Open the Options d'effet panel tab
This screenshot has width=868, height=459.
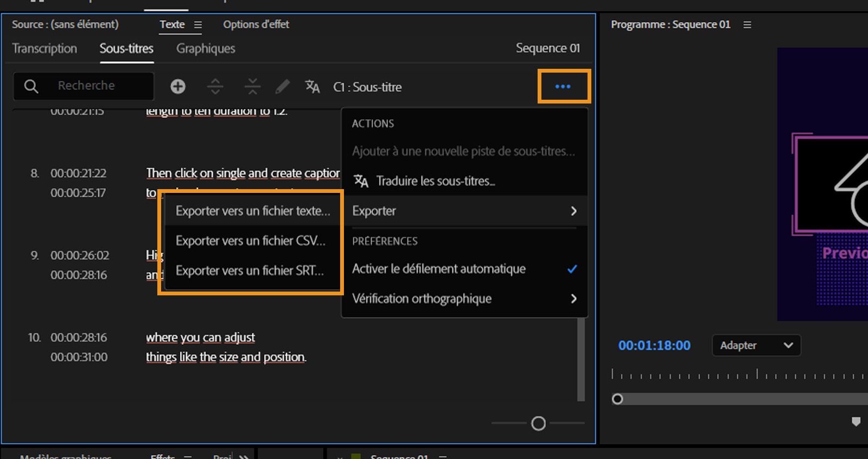click(x=256, y=24)
